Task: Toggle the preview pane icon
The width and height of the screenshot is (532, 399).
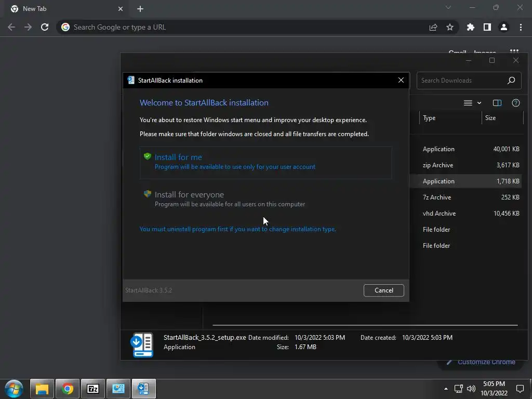Action: tap(497, 103)
